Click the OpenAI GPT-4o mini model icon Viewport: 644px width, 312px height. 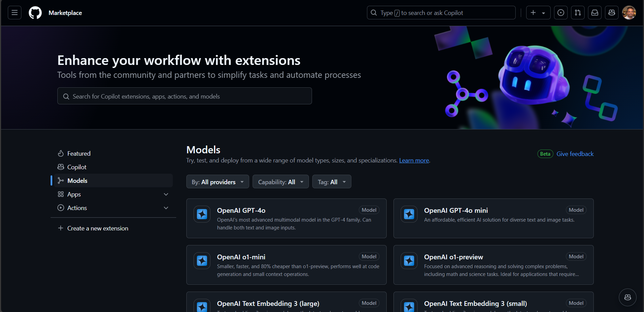coord(409,214)
